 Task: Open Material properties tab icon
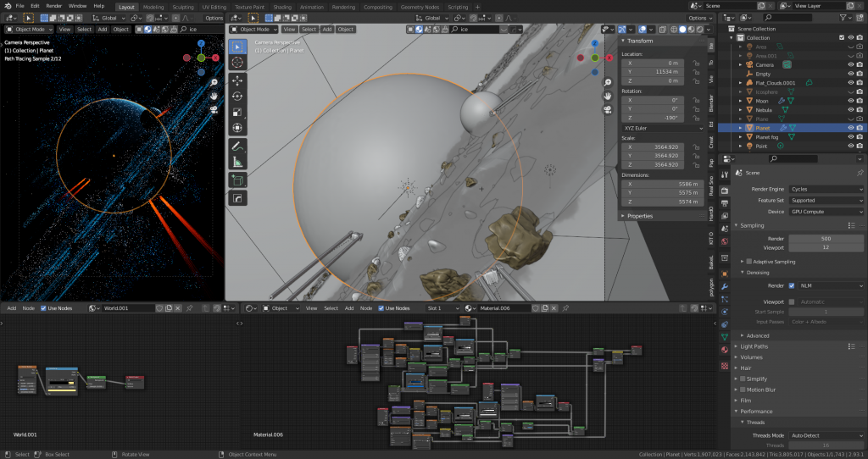pyautogui.click(x=725, y=350)
